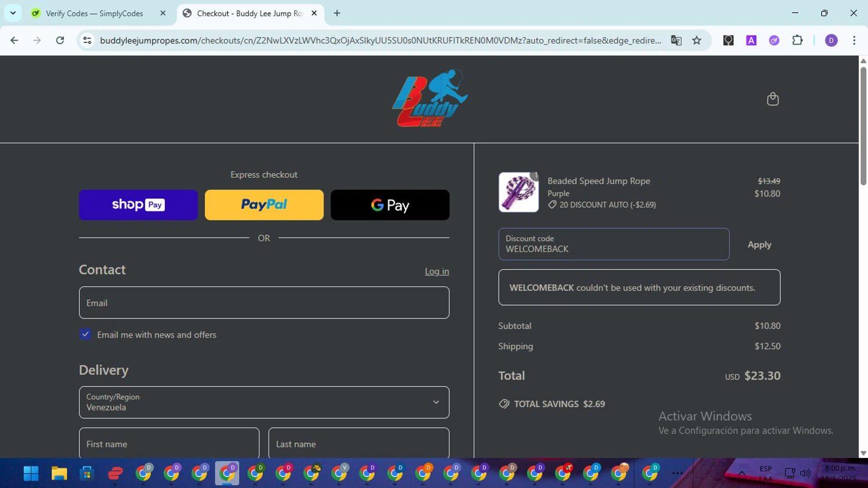The image size is (868, 488).
Task: Select the Checkout - Buddy Lee tab
Action: [250, 13]
